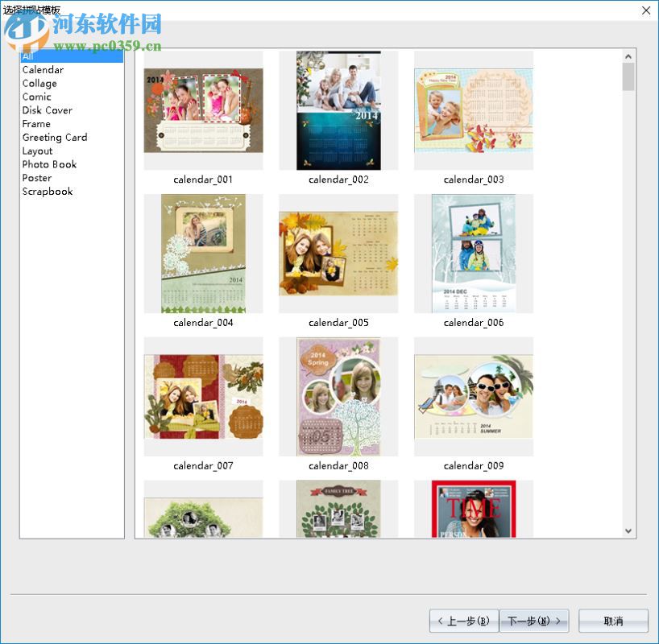
Task: Switch to the Collage category
Action: coord(39,83)
